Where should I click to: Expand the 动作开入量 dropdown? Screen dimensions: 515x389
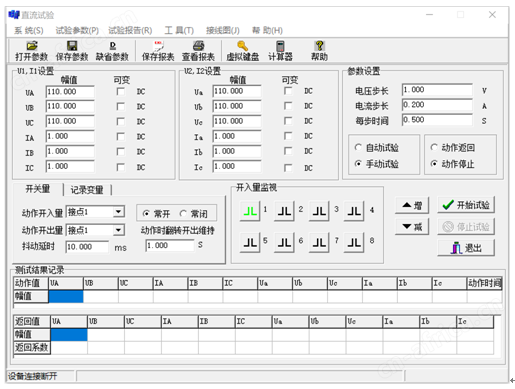point(118,212)
